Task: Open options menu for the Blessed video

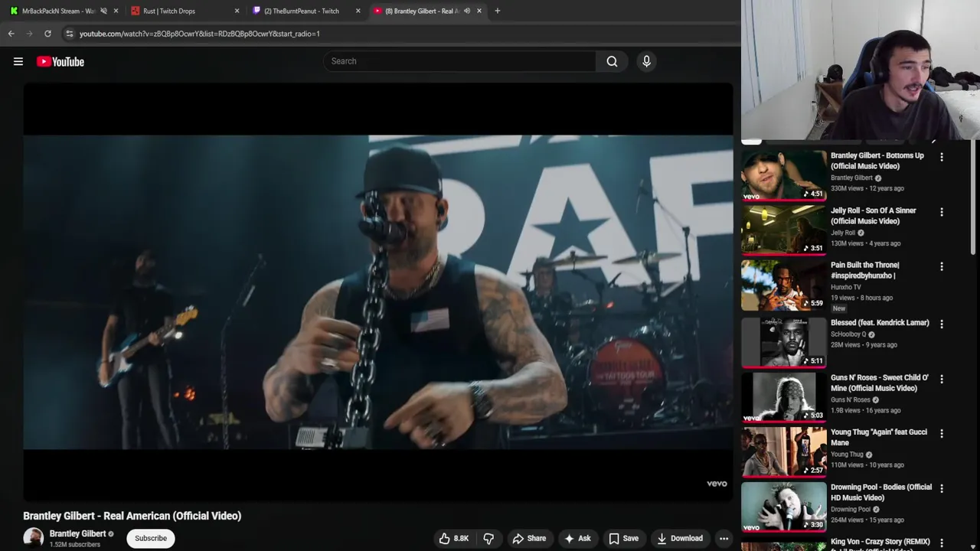Action: pos(942,324)
